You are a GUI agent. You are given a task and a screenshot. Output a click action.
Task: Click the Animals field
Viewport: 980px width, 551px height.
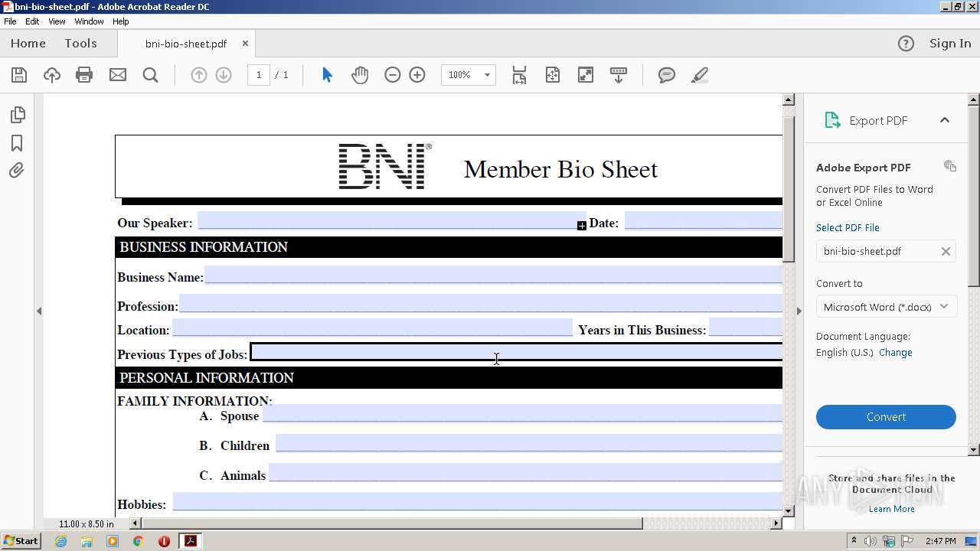point(526,472)
